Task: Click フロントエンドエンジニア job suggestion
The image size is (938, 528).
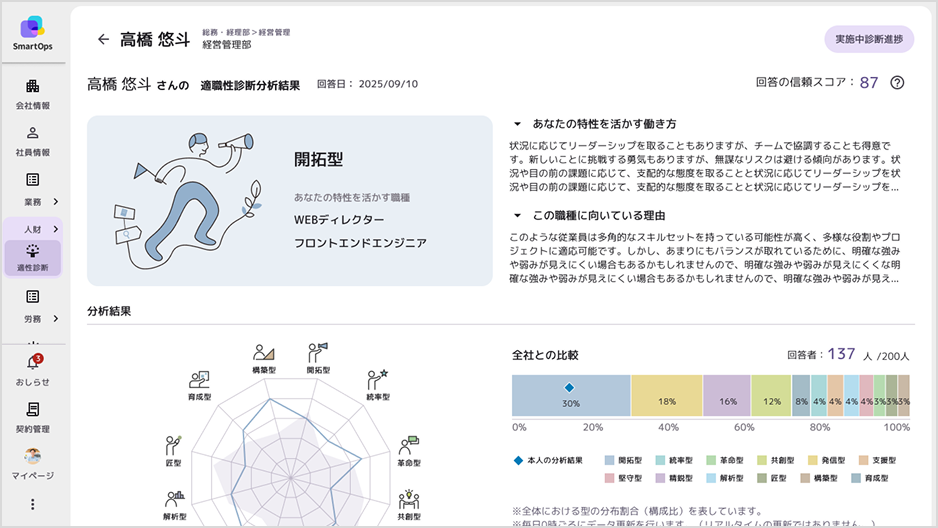Action: (x=360, y=243)
